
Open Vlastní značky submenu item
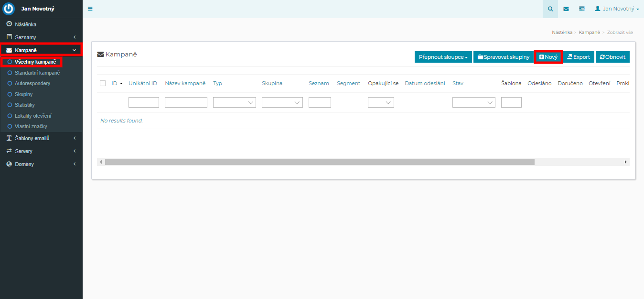coord(31,126)
